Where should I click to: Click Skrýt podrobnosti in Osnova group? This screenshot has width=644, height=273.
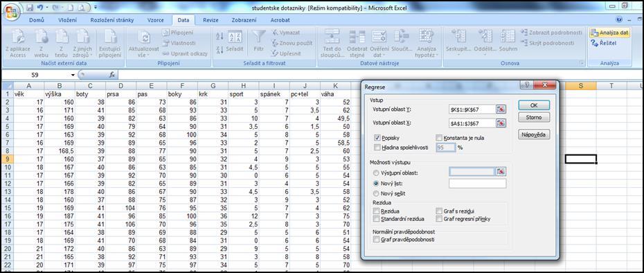click(x=548, y=43)
